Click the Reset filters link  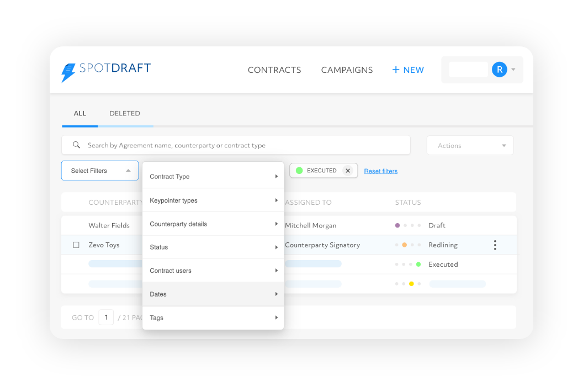click(381, 171)
